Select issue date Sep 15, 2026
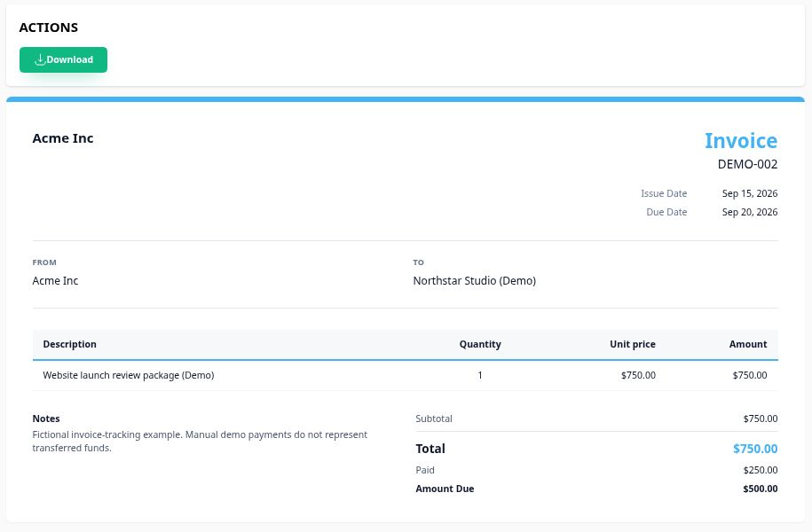Screen dimensions: 812x532 [x=750, y=193]
